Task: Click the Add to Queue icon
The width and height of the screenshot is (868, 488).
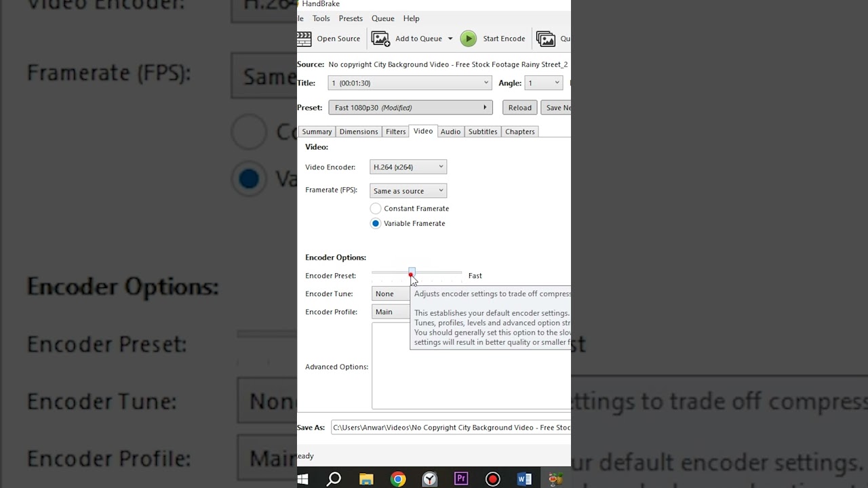Action: [x=381, y=39]
